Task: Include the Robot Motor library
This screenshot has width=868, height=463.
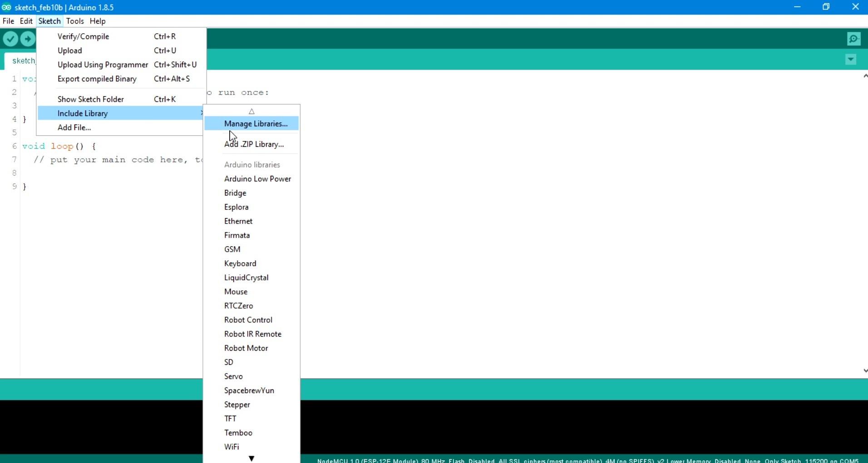Action: pos(252,348)
